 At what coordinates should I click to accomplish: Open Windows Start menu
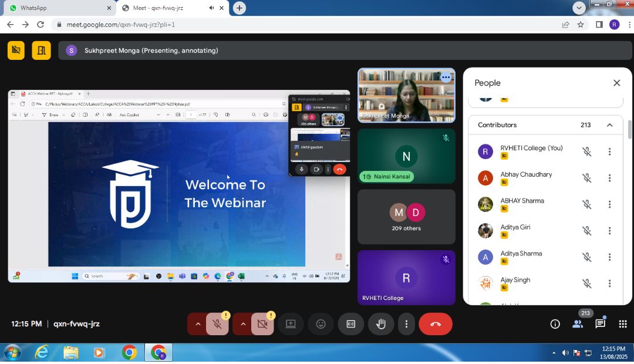click(12, 353)
